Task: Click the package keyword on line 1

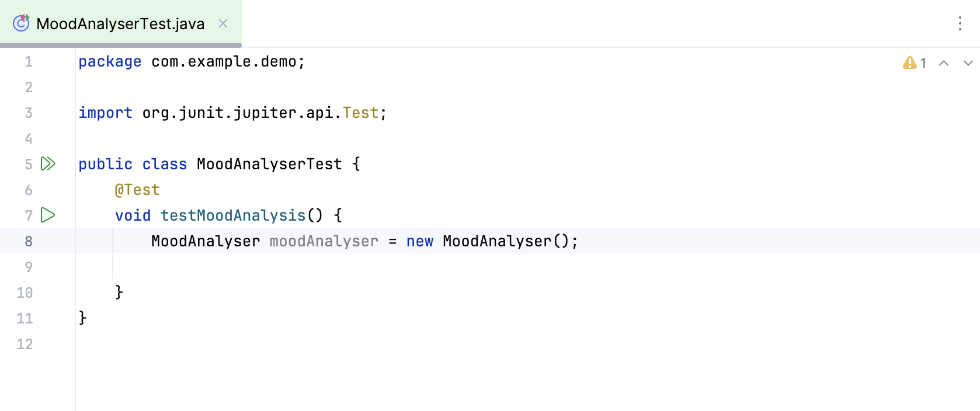Action: click(x=110, y=62)
